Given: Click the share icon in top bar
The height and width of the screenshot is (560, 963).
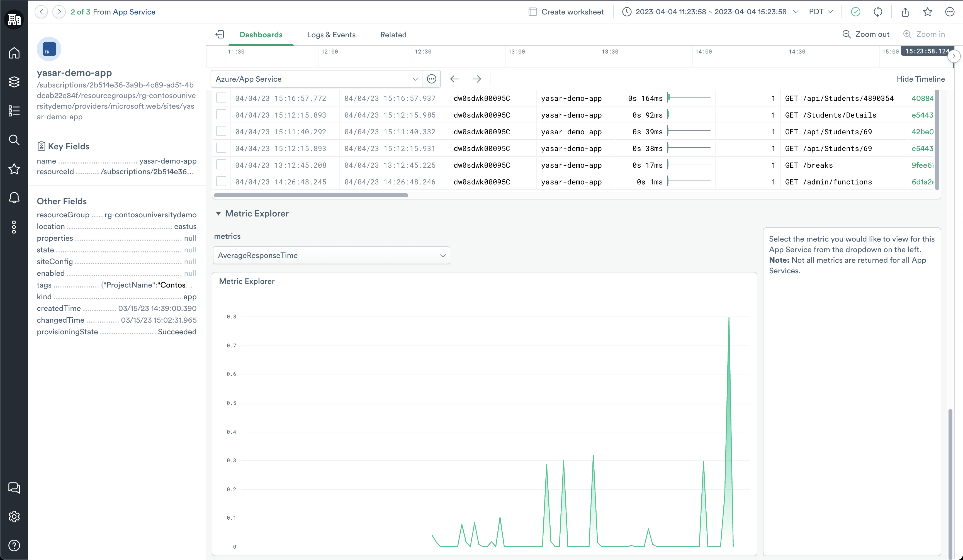Looking at the screenshot, I should coord(905,12).
